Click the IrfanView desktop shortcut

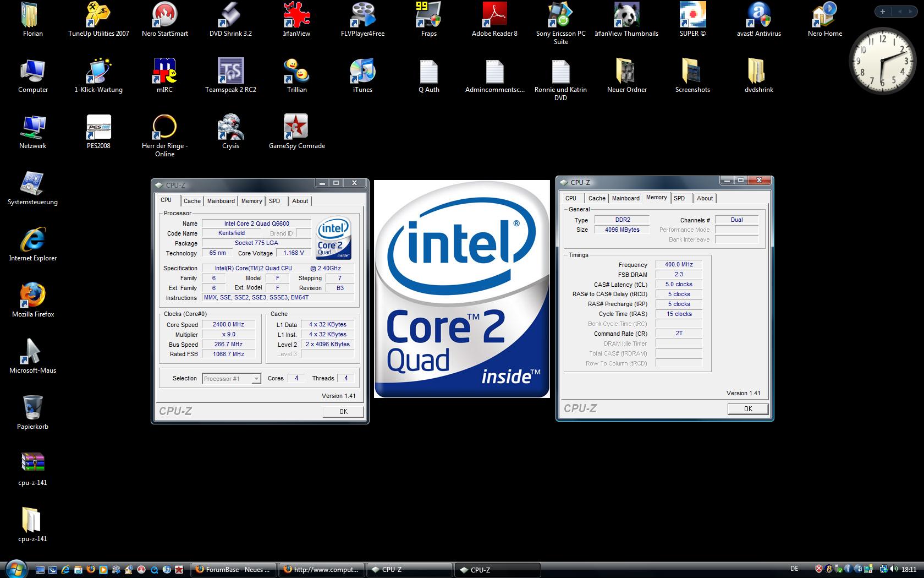296,20
